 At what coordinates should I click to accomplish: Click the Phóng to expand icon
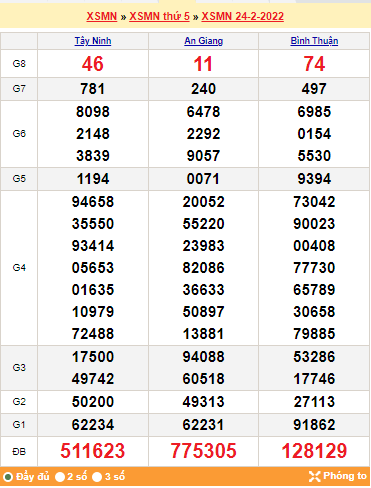click(314, 476)
